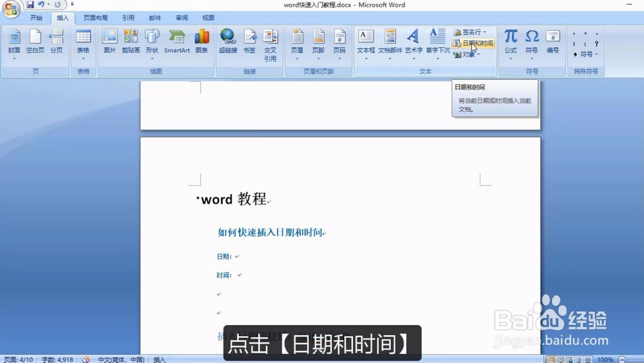Viewport: 644px width, 363px height.
Task: Expand signature line dropdown arrow
Action: (485, 32)
